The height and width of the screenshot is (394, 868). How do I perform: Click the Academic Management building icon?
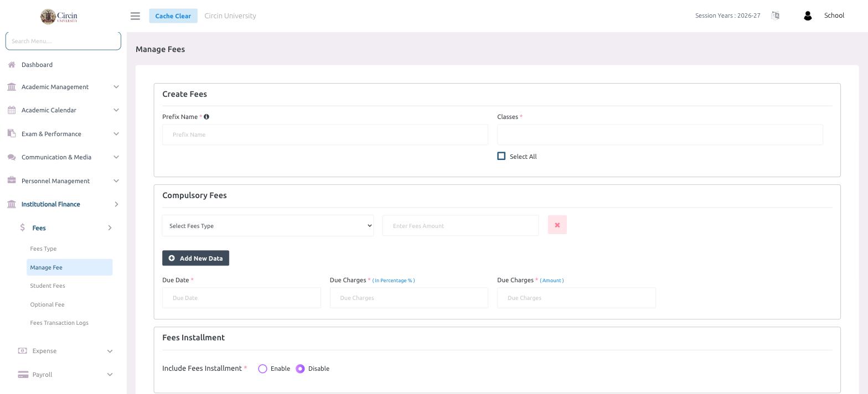click(12, 87)
